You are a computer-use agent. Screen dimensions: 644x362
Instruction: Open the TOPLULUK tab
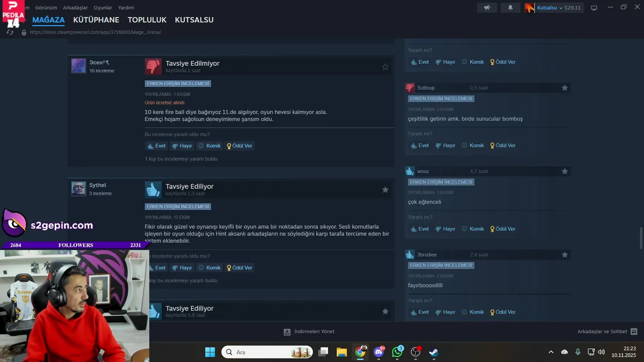pyautogui.click(x=147, y=20)
